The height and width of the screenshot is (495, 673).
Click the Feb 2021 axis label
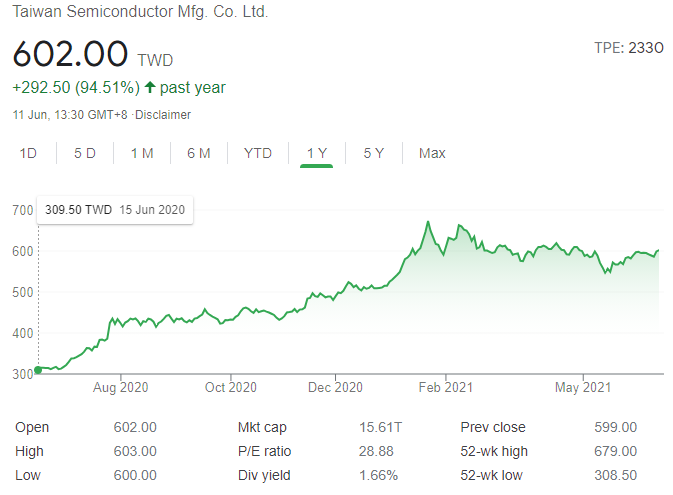click(446, 388)
